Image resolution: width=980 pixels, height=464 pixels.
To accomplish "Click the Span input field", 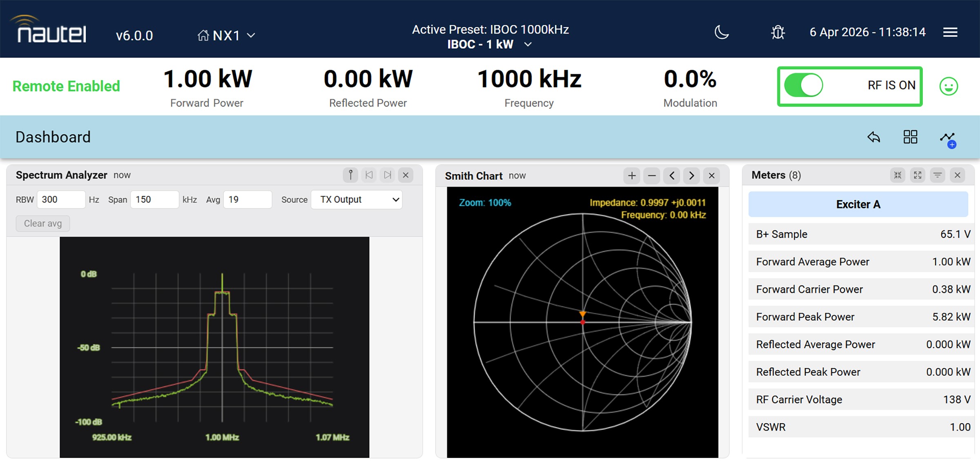I will [x=154, y=200].
